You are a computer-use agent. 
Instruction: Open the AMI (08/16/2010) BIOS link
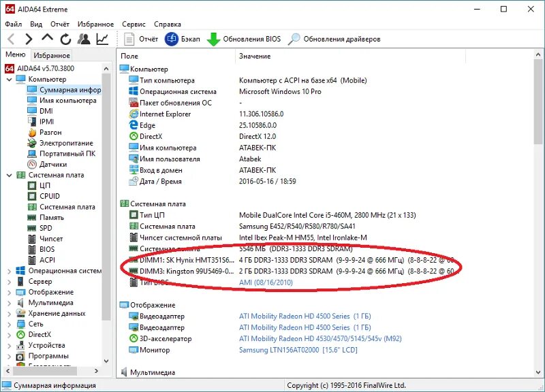(x=266, y=282)
